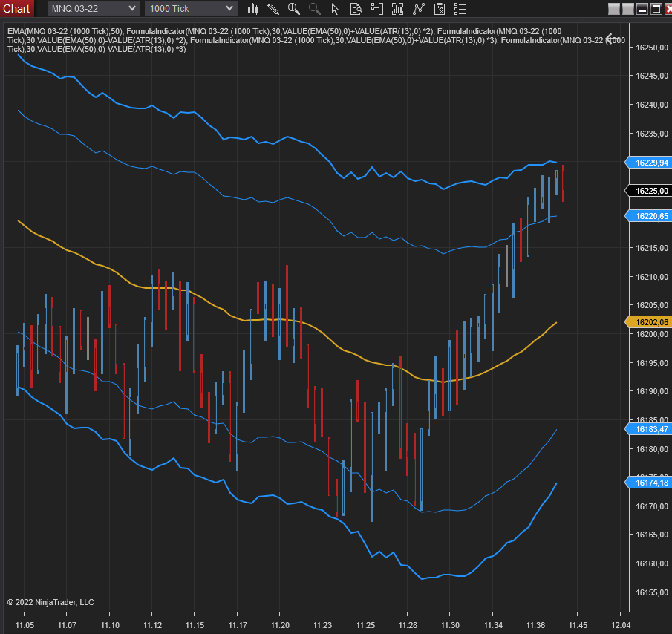Click the 16183,47 blue price marker
Image resolution: width=672 pixels, height=634 pixels.
click(649, 429)
